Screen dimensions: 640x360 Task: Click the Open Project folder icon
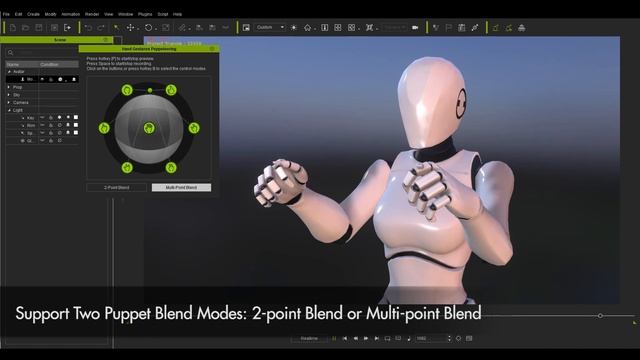click(x=25, y=28)
